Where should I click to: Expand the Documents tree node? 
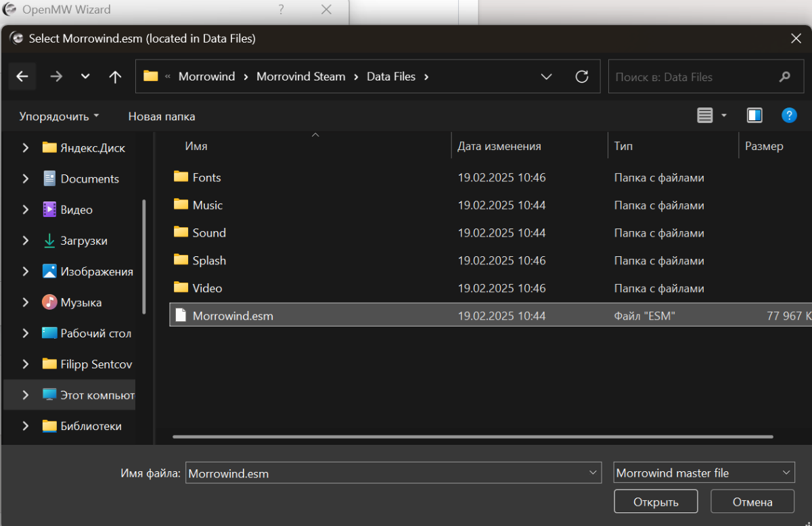(26, 178)
